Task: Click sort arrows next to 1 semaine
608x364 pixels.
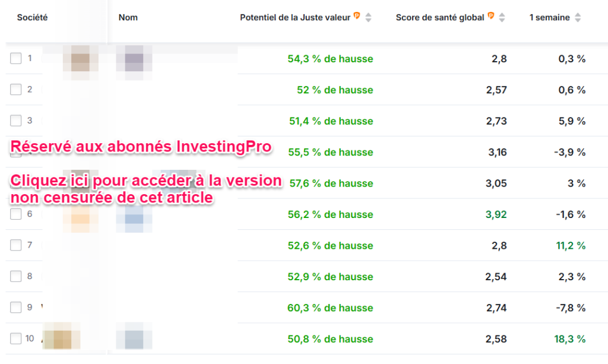Action: (x=578, y=18)
